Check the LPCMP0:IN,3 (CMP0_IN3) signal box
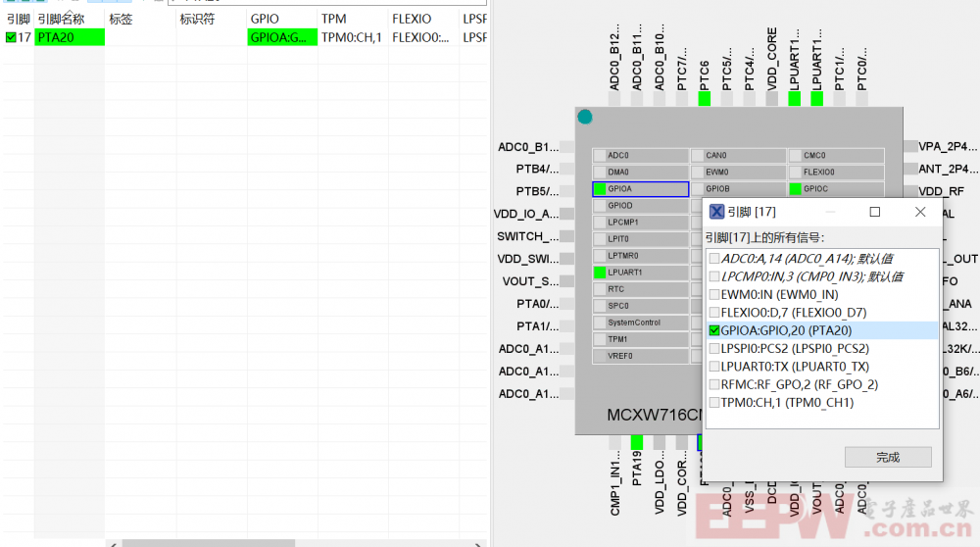Viewport: 980px width, 547px height. [714, 276]
